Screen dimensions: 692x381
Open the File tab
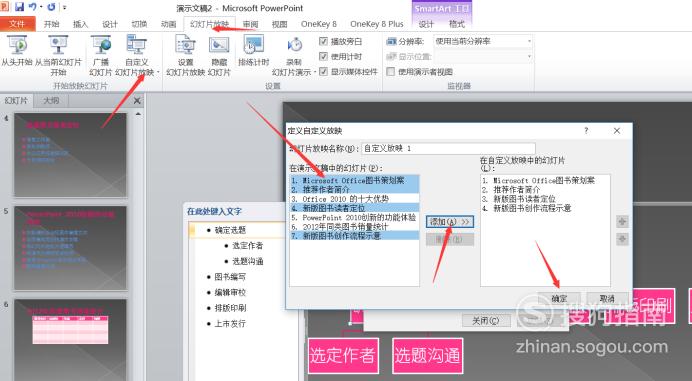click(x=17, y=24)
